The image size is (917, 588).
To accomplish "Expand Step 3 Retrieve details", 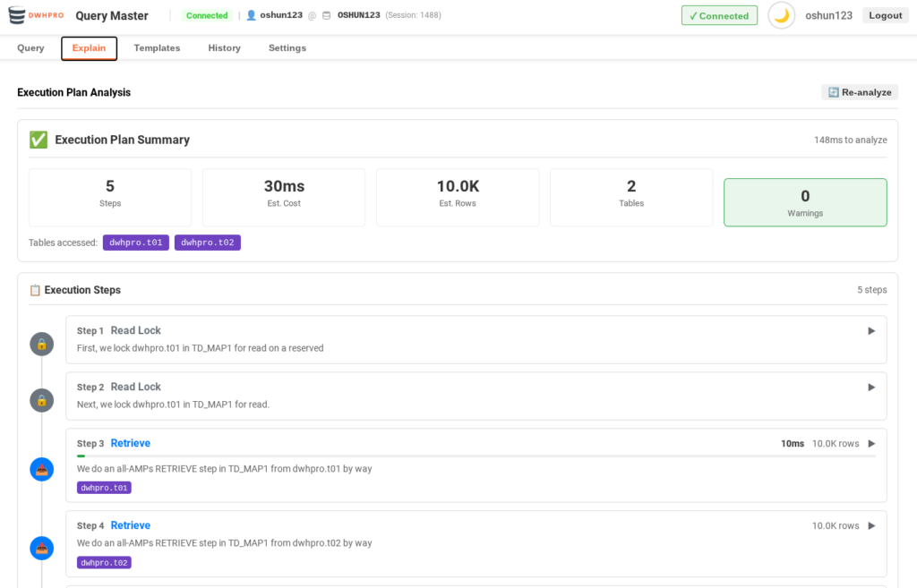I will (x=871, y=444).
